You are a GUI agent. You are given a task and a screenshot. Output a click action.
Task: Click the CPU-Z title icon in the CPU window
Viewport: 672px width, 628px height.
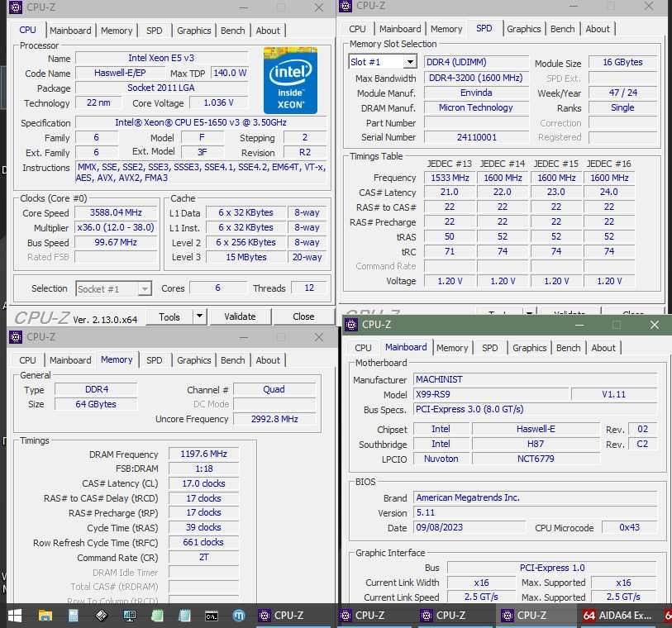(16, 7)
